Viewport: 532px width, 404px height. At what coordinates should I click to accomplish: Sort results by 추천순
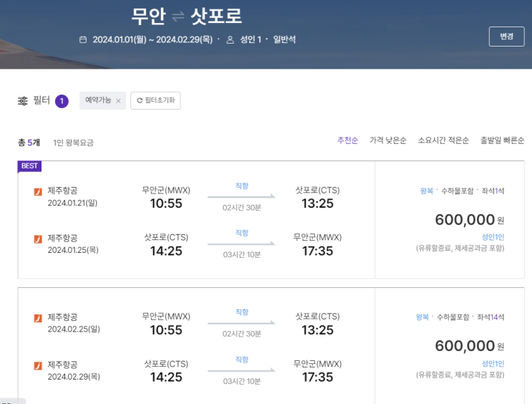pos(347,140)
